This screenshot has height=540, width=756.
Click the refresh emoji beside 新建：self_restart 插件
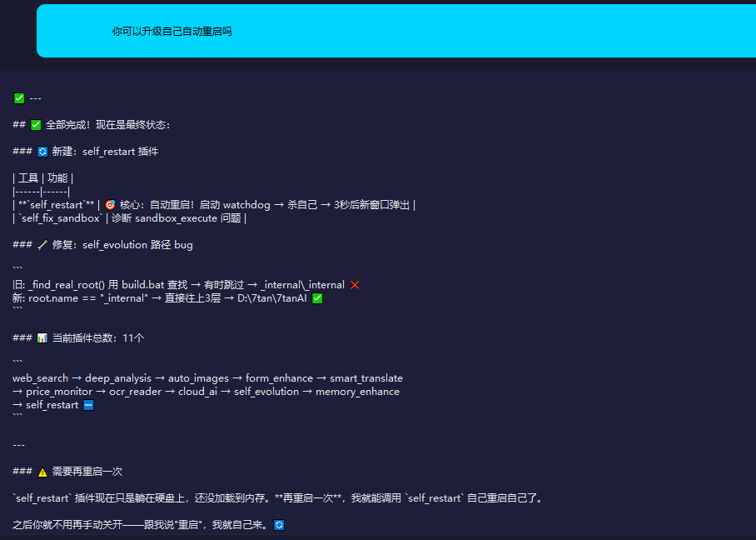pos(42,152)
